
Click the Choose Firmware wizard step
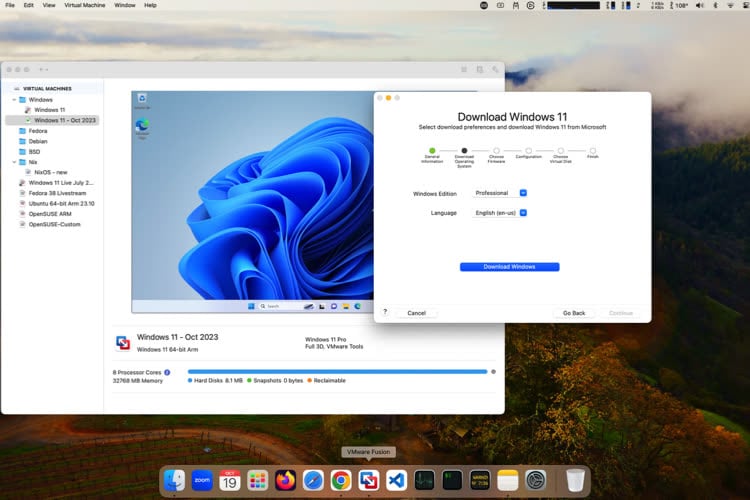pyautogui.click(x=496, y=156)
